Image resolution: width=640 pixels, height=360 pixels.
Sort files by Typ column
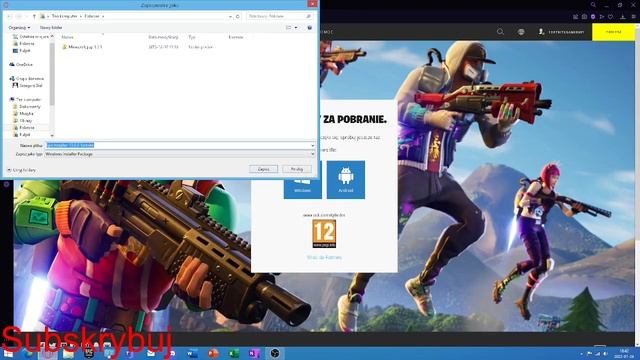coord(192,37)
